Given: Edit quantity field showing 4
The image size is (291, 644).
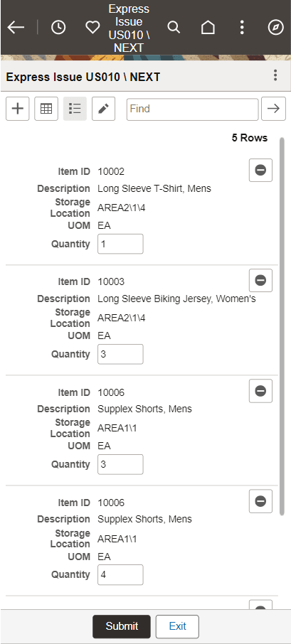Looking at the screenshot, I should (x=120, y=574).
